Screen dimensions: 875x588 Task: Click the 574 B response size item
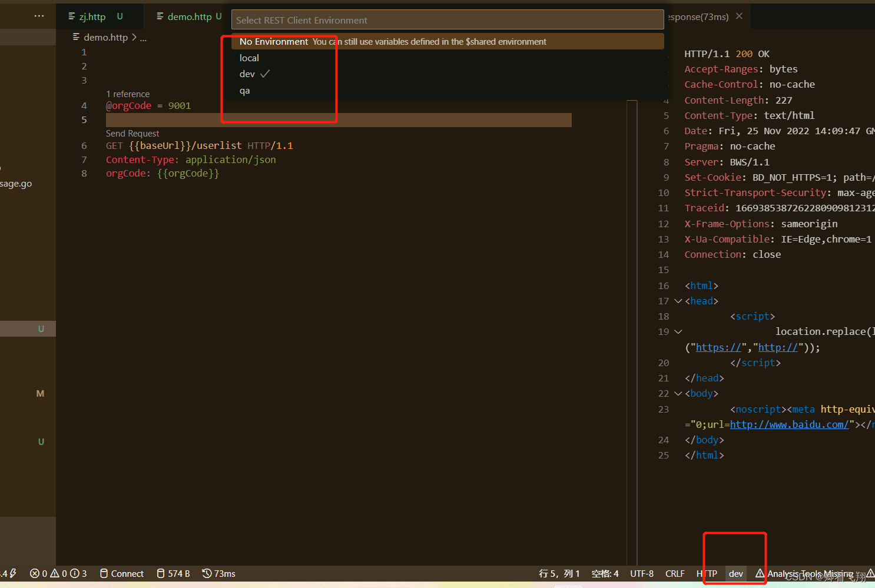[173, 574]
